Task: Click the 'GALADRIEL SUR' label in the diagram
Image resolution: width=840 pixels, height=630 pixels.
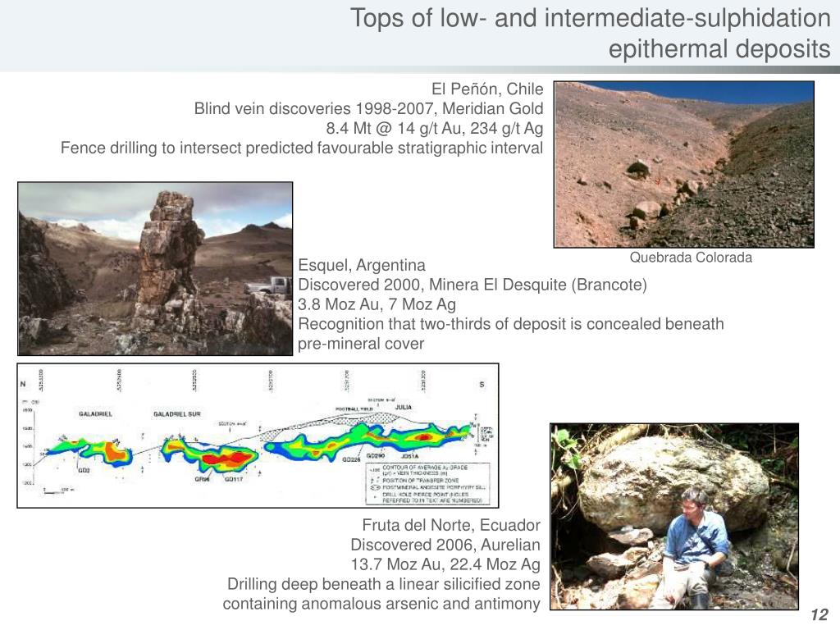Action: pos(177,414)
